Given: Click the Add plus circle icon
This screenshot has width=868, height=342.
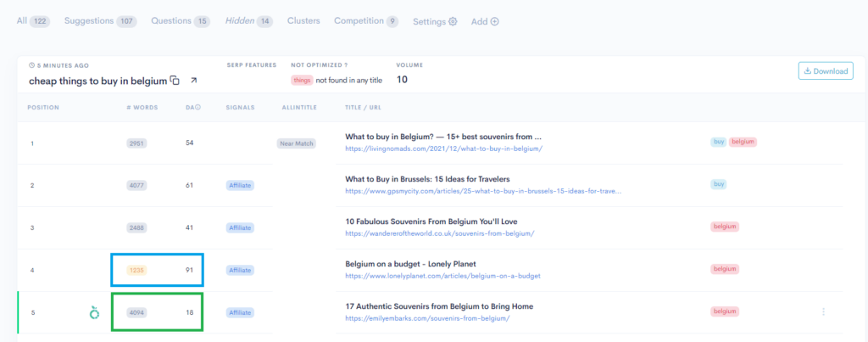Looking at the screenshot, I should (x=495, y=21).
